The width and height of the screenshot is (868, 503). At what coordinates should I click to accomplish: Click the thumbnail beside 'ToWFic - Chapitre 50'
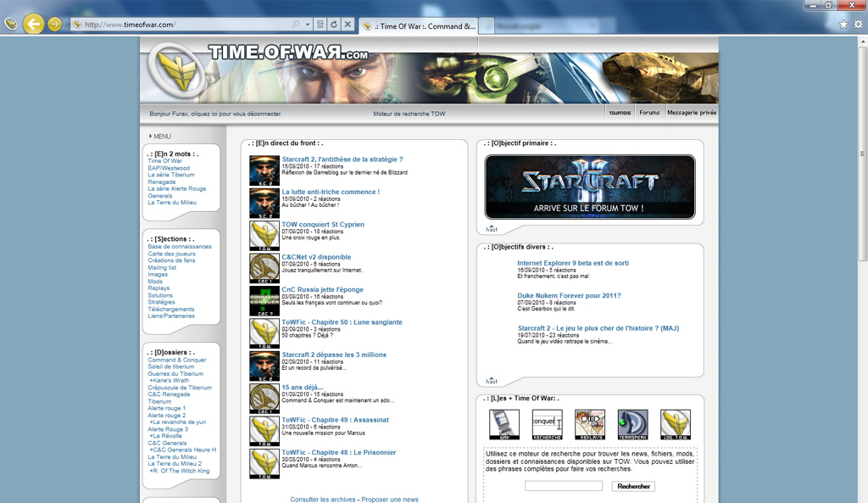coord(264,333)
